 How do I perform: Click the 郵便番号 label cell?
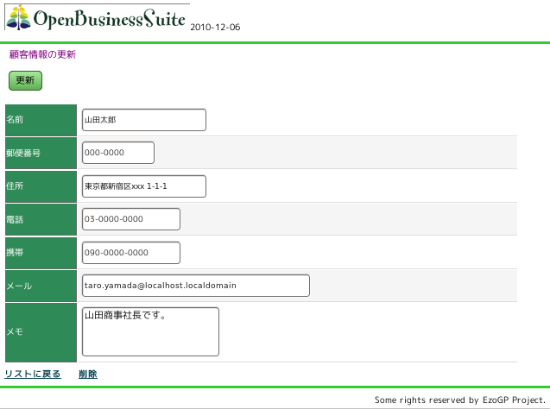point(41,153)
